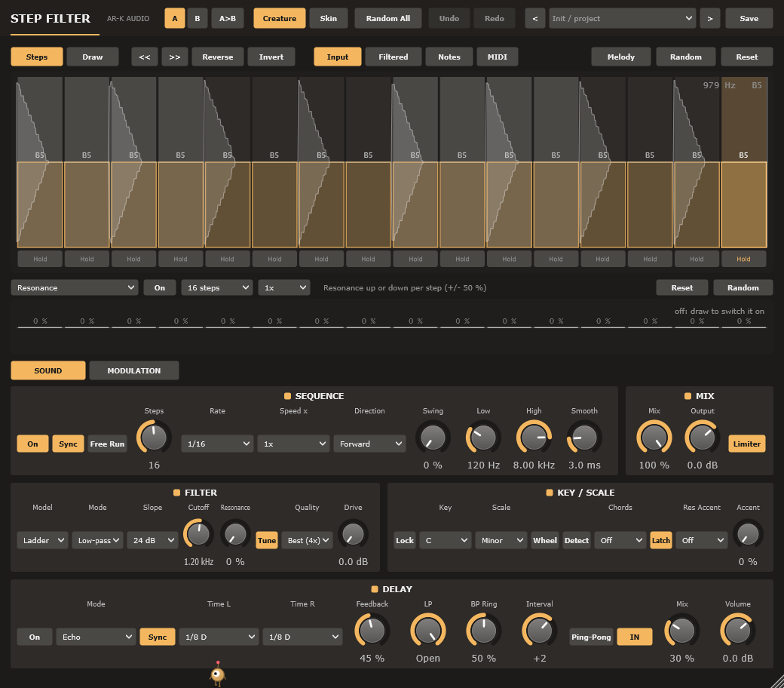784x688 pixels.
Task: Toggle the KEY / SCALE section indicator
Action: [550, 493]
